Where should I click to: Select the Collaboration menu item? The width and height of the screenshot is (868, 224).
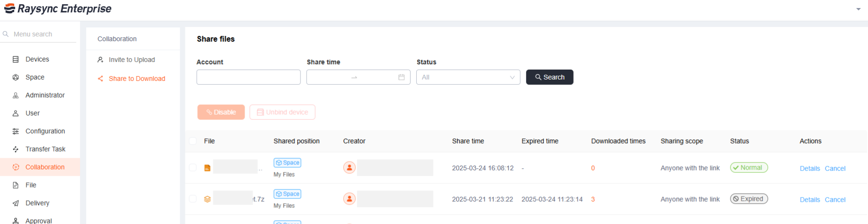click(40, 167)
